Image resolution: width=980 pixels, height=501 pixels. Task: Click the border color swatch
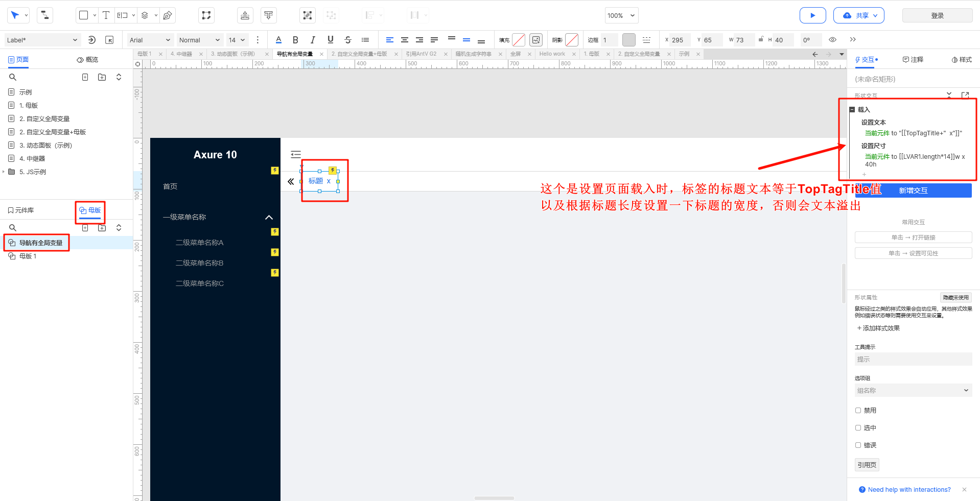(629, 40)
